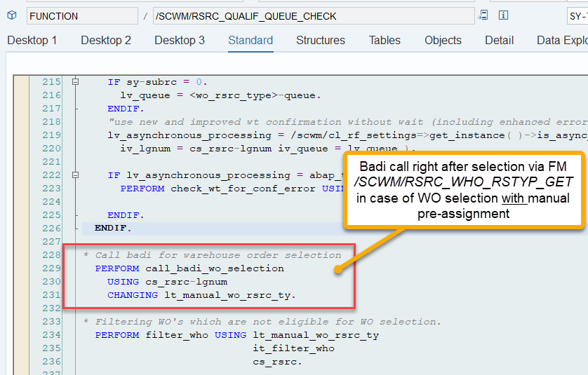588x375 pixels.
Task: Click the information icon after function name
Action: click(x=503, y=15)
